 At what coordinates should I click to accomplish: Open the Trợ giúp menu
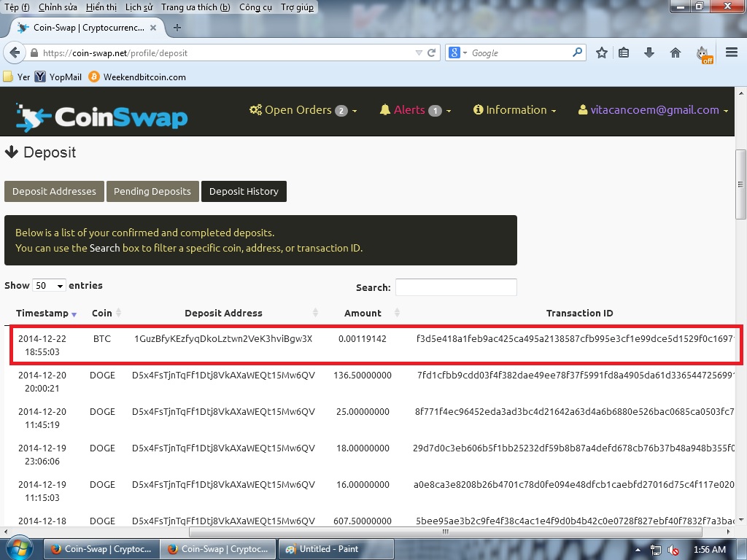point(298,7)
